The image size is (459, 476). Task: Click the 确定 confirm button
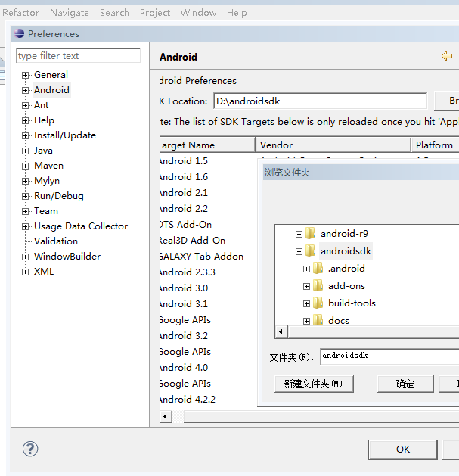pyautogui.click(x=405, y=384)
